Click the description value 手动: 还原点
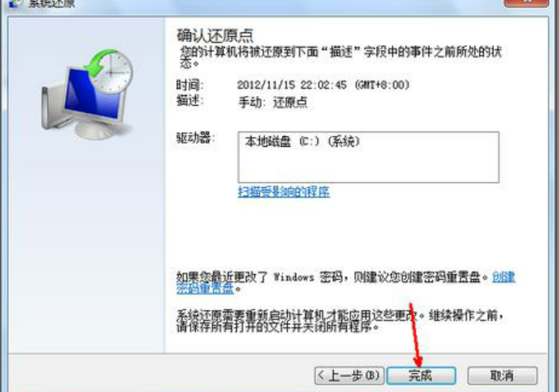Screen dimensions: 559x392 pos(273,102)
